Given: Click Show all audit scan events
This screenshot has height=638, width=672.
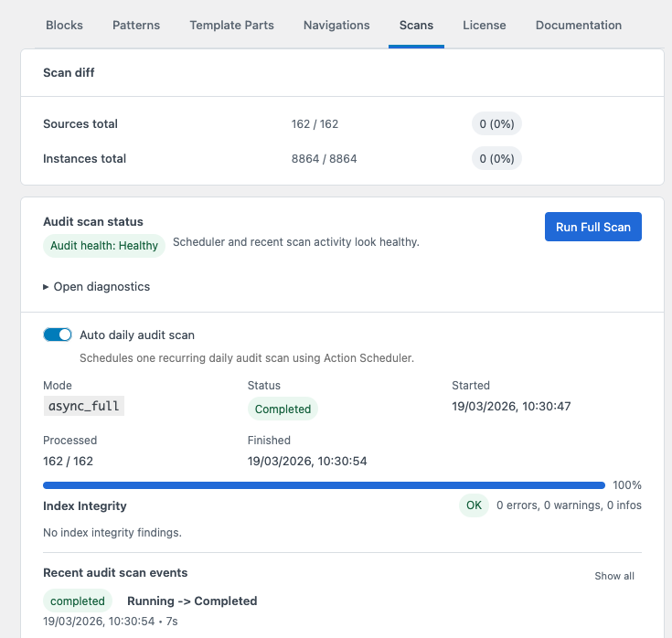Looking at the screenshot, I should (613, 576).
